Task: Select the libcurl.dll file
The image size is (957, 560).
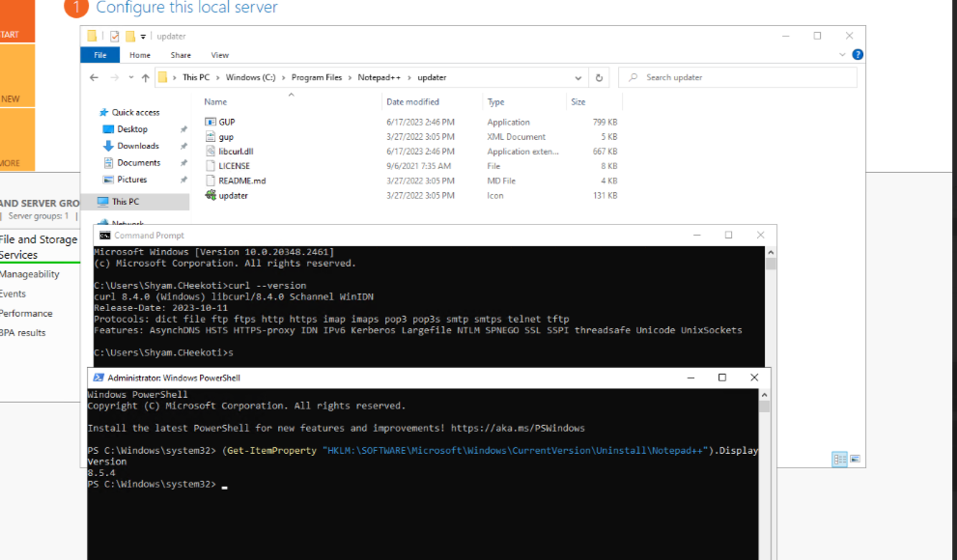Action: click(236, 152)
